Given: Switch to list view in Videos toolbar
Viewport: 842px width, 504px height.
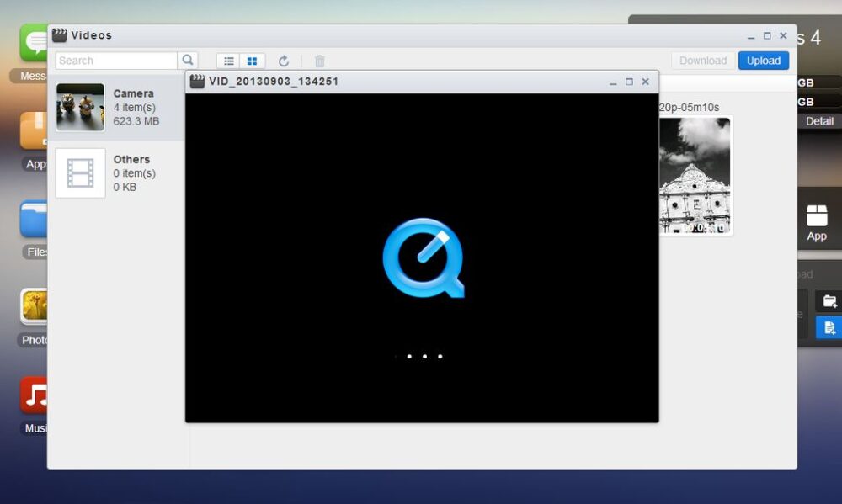Looking at the screenshot, I should pos(228,60).
